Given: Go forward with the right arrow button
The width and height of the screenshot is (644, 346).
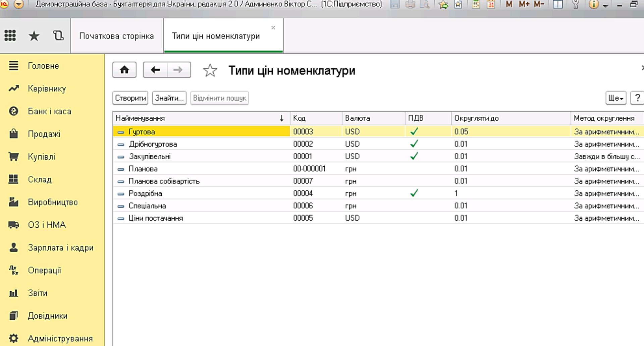Looking at the screenshot, I should pos(179,70).
